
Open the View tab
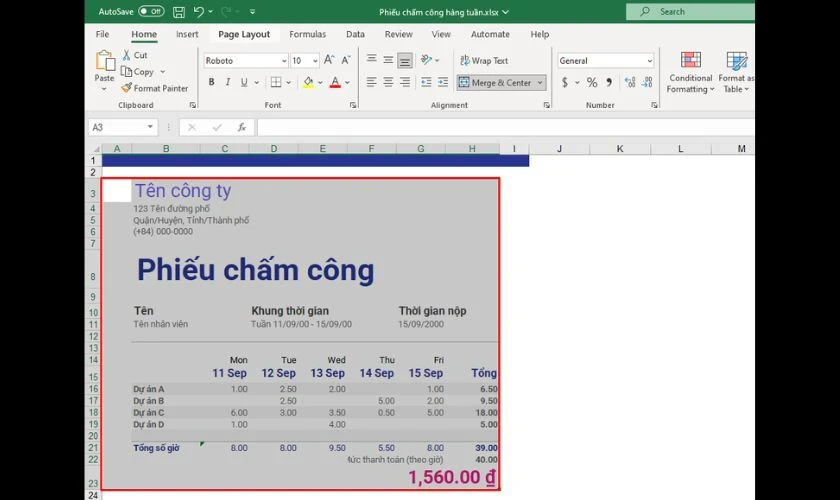point(441,34)
